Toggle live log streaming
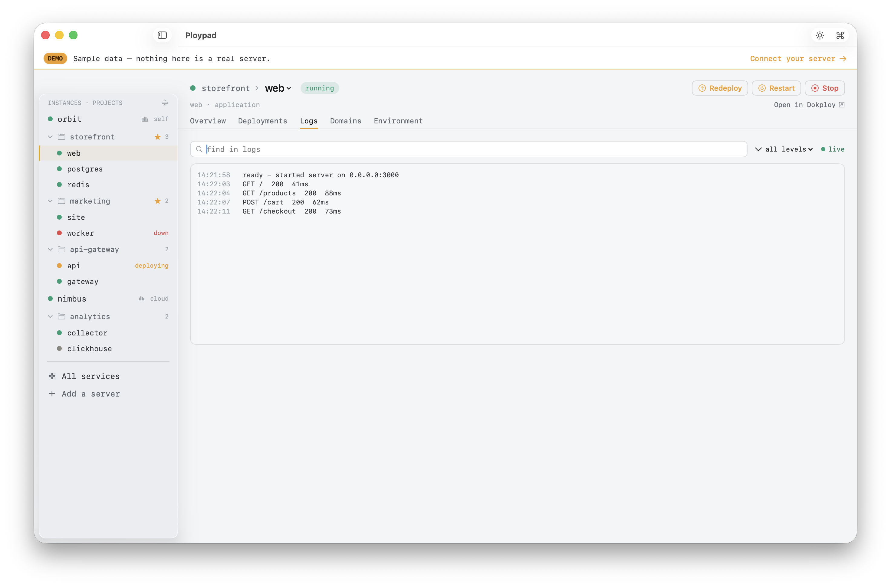The width and height of the screenshot is (891, 588). click(x=833, y=149)
